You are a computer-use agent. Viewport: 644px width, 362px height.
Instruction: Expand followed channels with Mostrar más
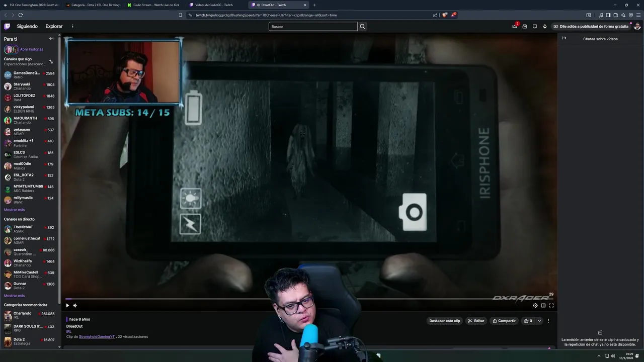[x=14, y=210]
